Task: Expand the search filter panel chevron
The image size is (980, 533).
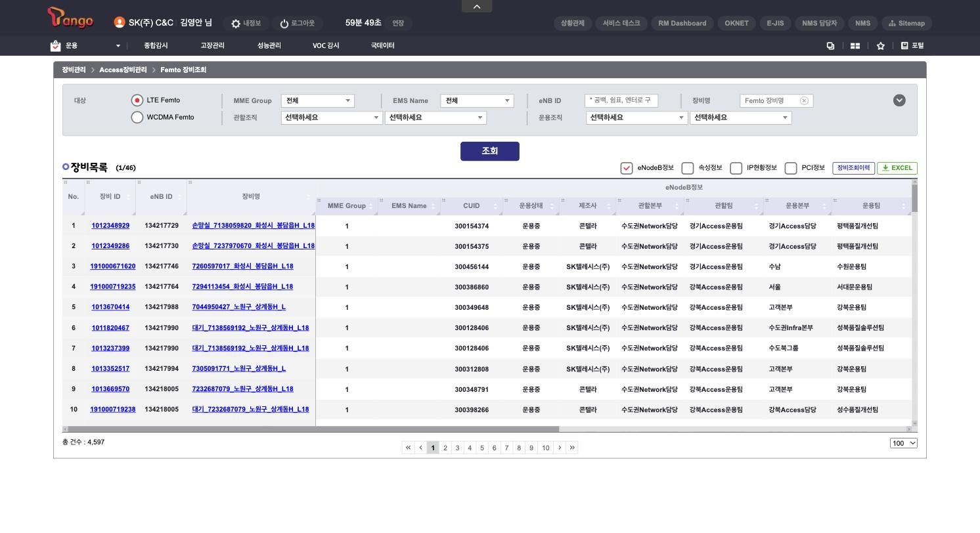Action: pos(899,100)
